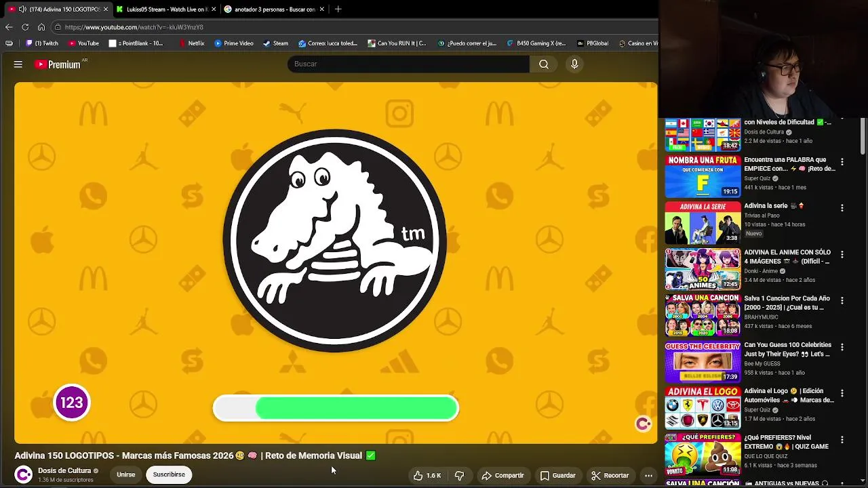
Task: Open options for ADIVINA EL ANIME video
Action: [x=842, y=254]
